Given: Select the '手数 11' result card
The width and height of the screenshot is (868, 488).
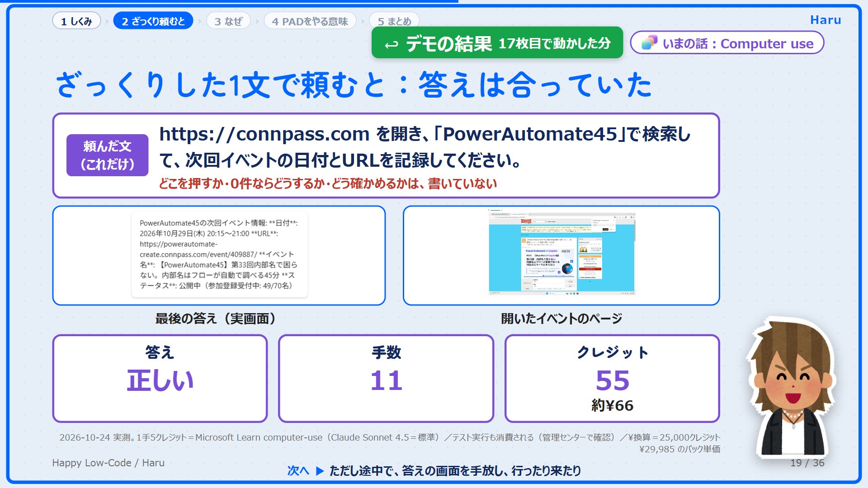Looking at the screenshot, I should click(386, 379).
